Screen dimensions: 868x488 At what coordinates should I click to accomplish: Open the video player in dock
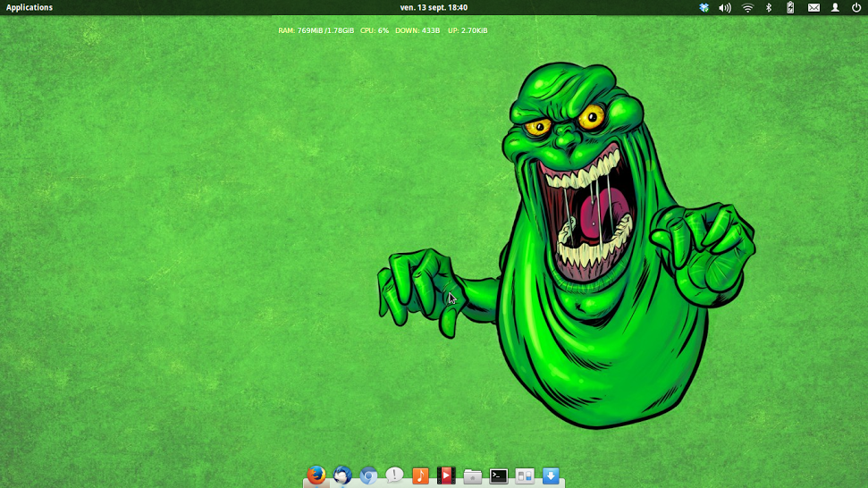click(446, 475)
